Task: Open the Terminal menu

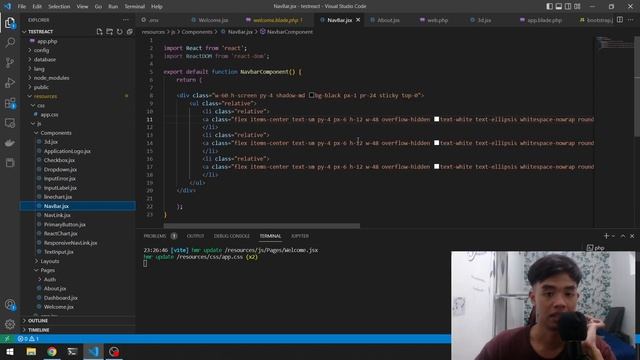Action: point(135,6)
